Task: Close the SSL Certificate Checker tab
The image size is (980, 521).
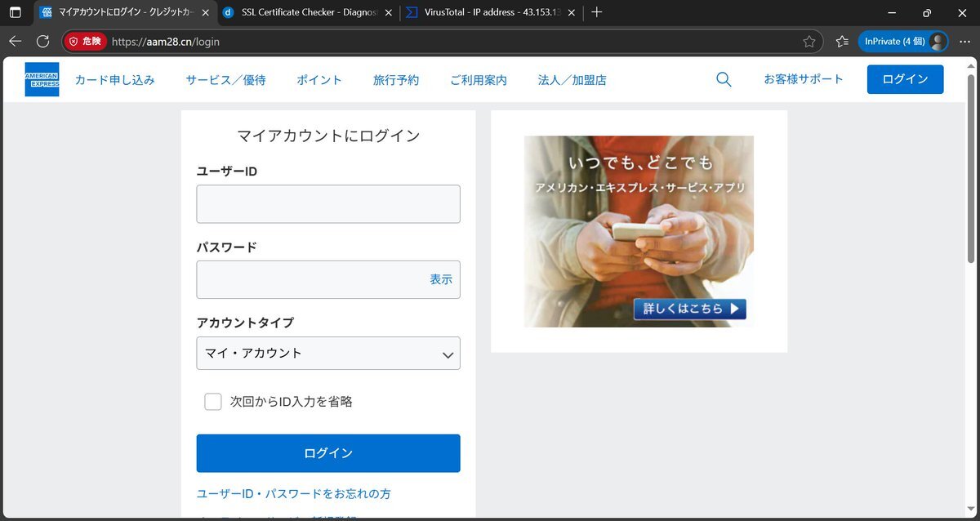Action: tap(389, 13)
